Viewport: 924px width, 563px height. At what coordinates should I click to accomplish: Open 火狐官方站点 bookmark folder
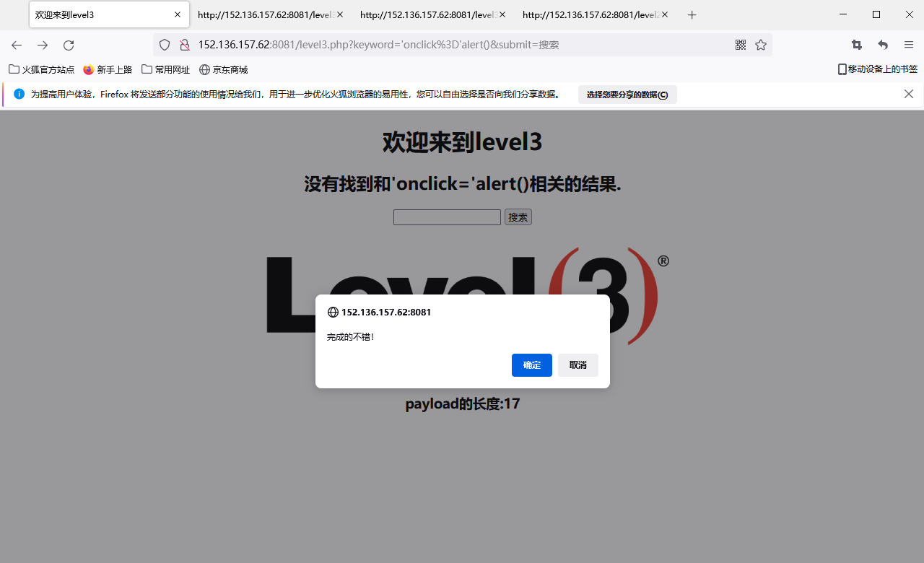(x=41, y=69)
